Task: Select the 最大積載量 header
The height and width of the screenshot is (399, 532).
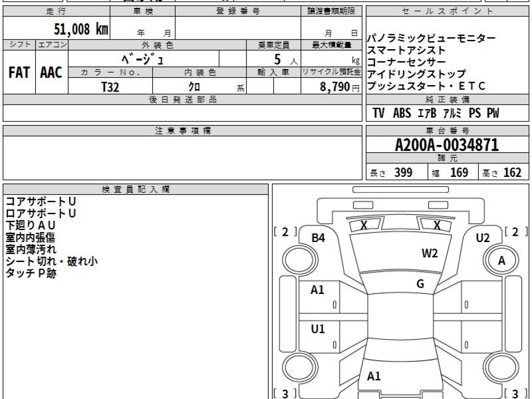Action: (332, 45)
